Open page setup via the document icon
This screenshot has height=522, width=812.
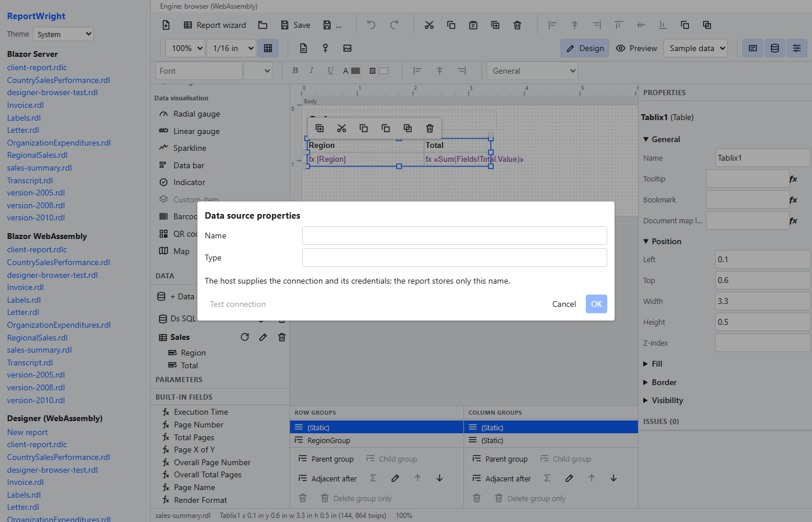pos(303,48)
